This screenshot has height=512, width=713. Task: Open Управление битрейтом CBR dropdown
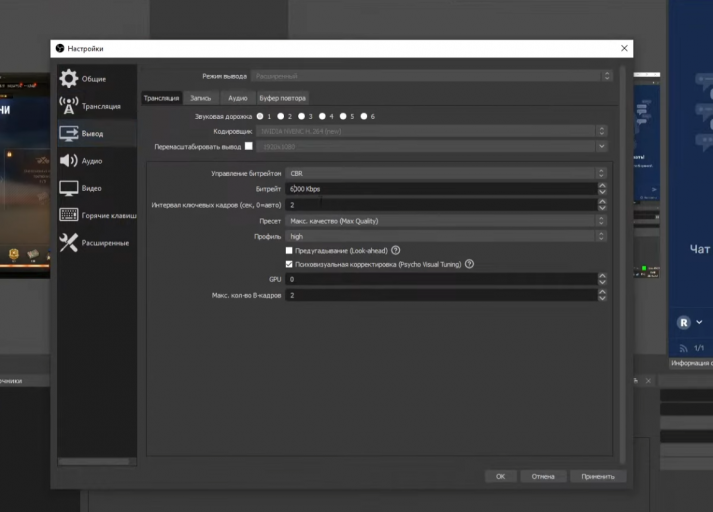coord(446,173)
